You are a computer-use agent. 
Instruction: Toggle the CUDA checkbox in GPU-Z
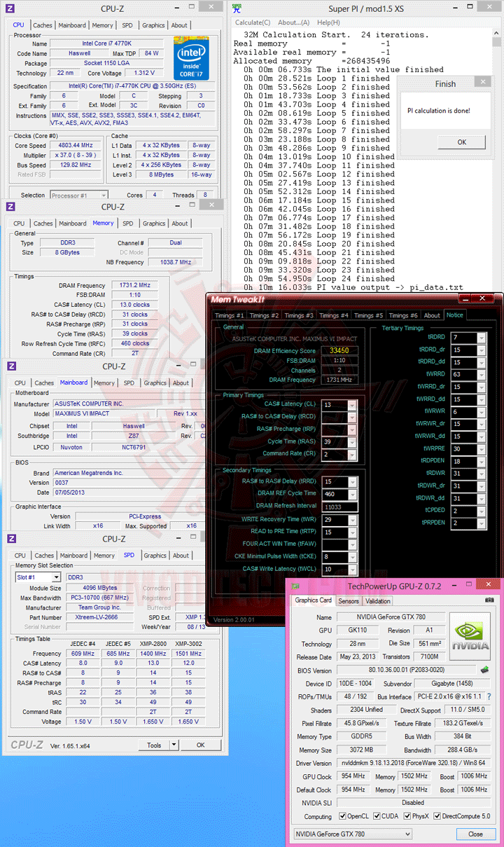pos(377,816)
